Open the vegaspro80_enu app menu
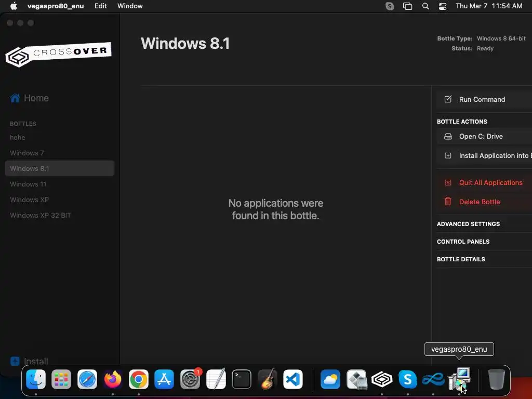The width and height of the screenshot is (532, 399). click(56, 6)
